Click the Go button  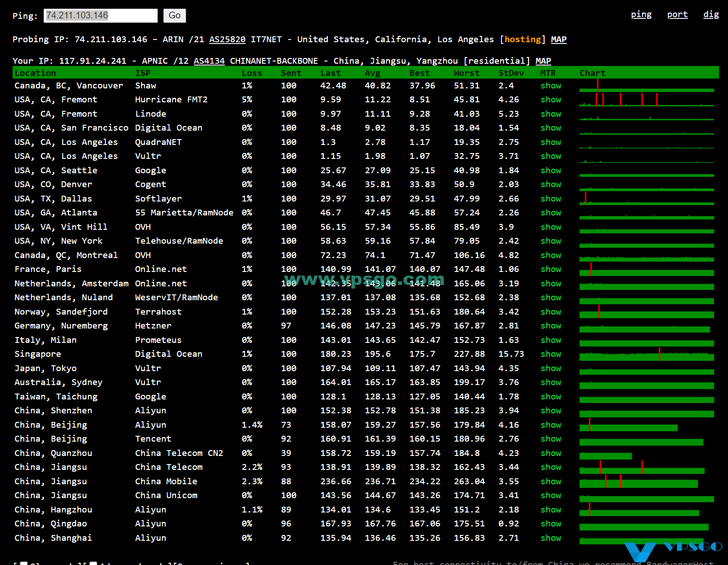tap(174, 16)
